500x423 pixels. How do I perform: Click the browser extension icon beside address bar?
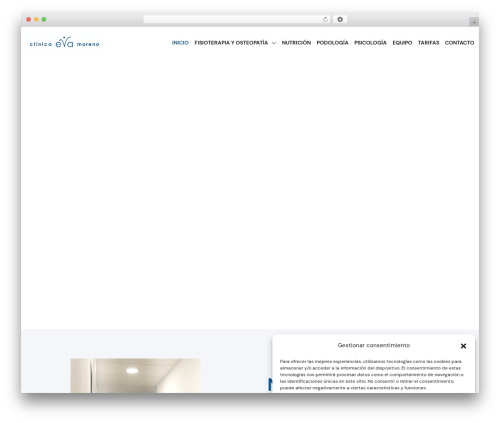tap(340, 19)
